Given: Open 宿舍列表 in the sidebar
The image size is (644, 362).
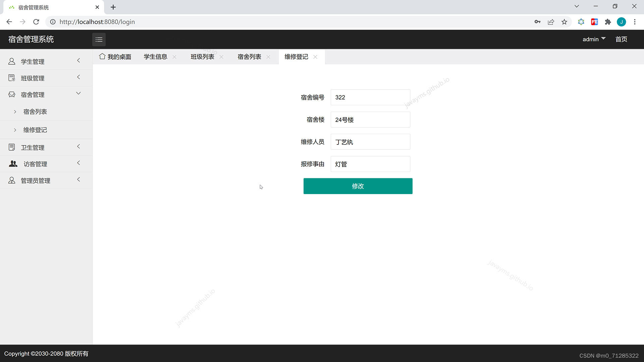Looking at the screenshot, I should click(x=35, y=112).
